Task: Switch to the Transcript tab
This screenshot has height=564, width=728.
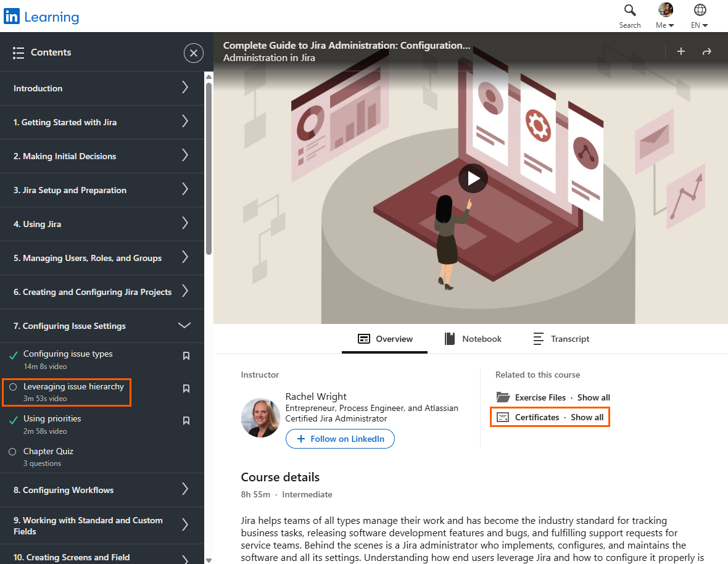Action: coord(561,339)
